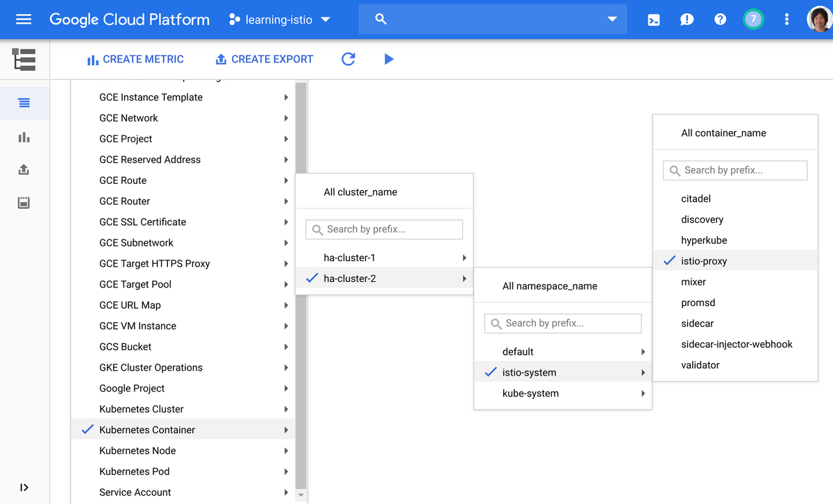Activate Cloud Shell icon

(x=653, y=19)
